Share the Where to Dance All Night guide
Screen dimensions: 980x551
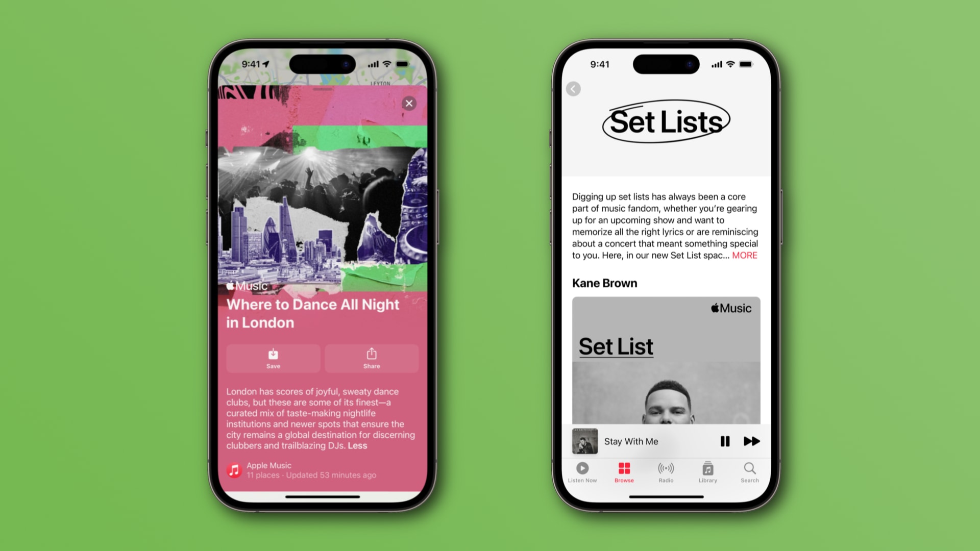(x=372, y=357)
